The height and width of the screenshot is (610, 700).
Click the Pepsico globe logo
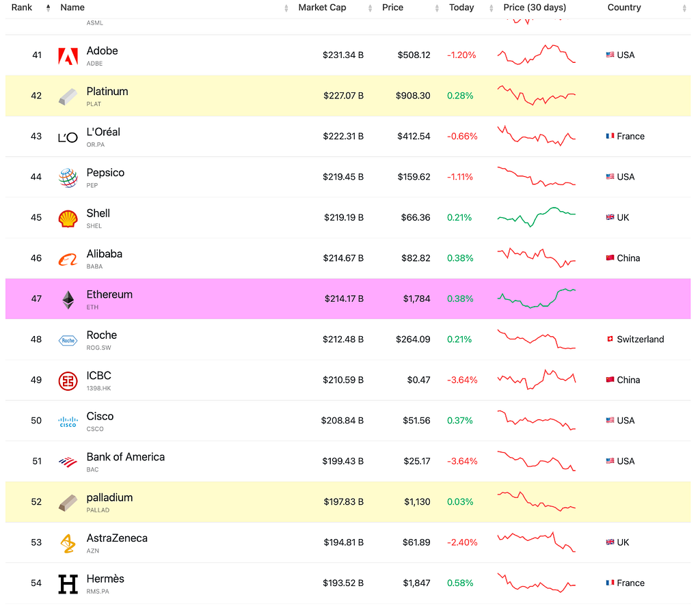tap(68, 177)
